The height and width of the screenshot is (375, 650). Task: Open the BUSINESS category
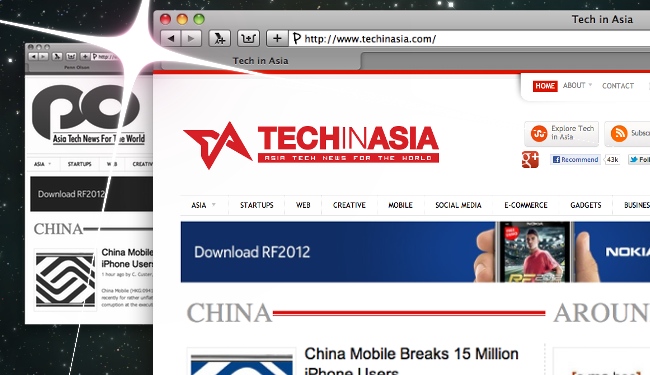(x=636, y=205)
